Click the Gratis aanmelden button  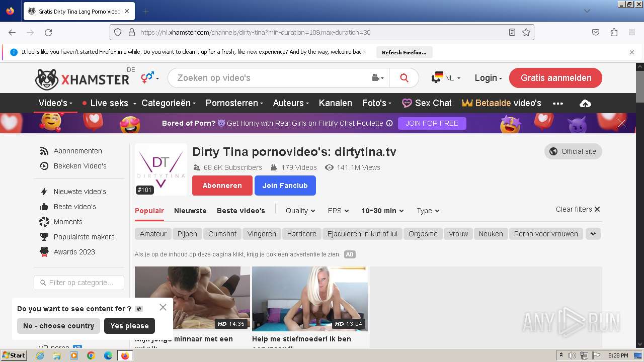coord(555,78)
